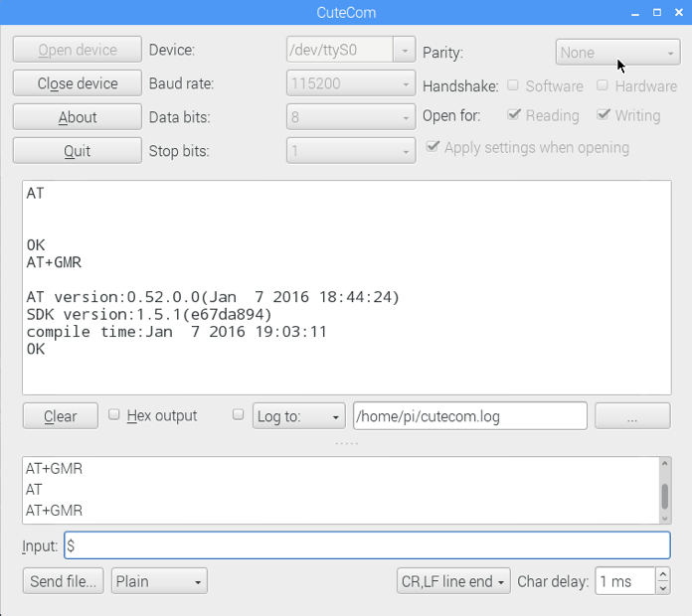Open the Data bits dropdown
This screenshot has width=692, height=616.
click(351, 117)
